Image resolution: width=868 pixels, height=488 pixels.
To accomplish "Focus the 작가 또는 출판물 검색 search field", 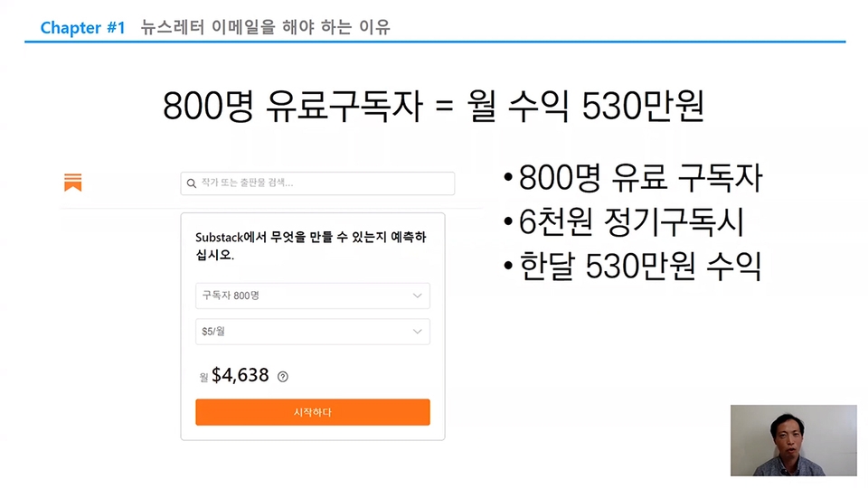I will [317, 183].
